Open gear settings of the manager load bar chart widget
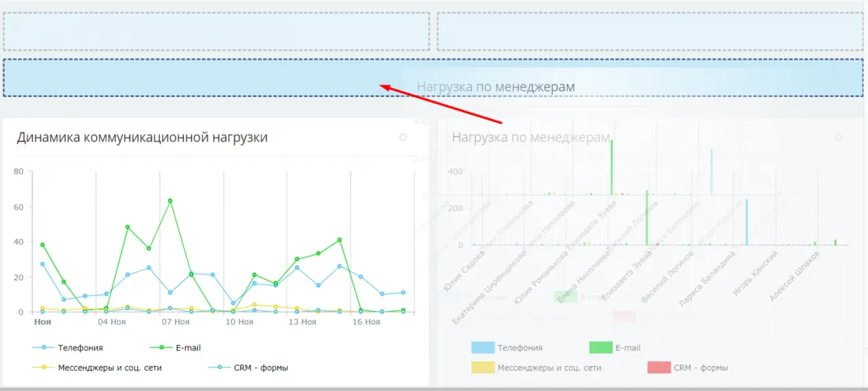Image resolution: width=868 pixels, height=391 pixels. click(x=837, y=137)
